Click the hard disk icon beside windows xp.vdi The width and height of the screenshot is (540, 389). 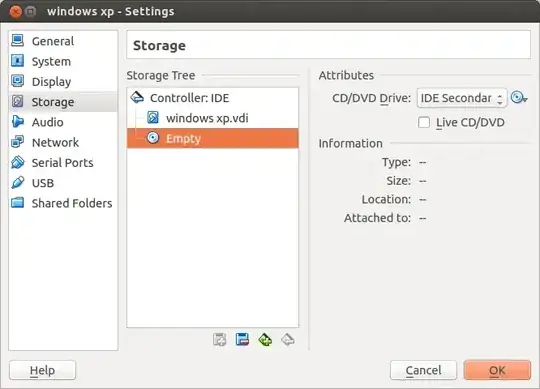tap(153, 118)
